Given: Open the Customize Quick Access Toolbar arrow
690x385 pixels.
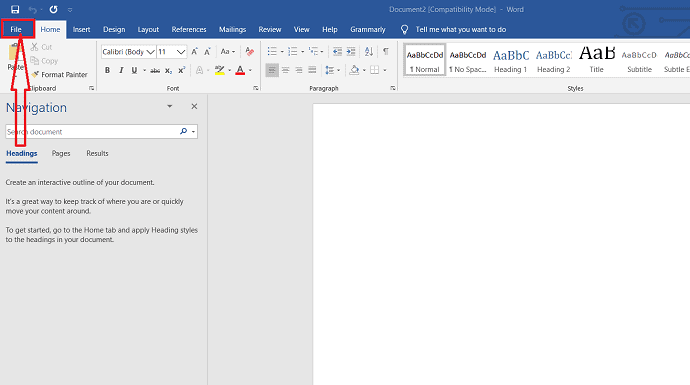Looking at the screenshot, I should pyautogui.click(x=70, y=10).
